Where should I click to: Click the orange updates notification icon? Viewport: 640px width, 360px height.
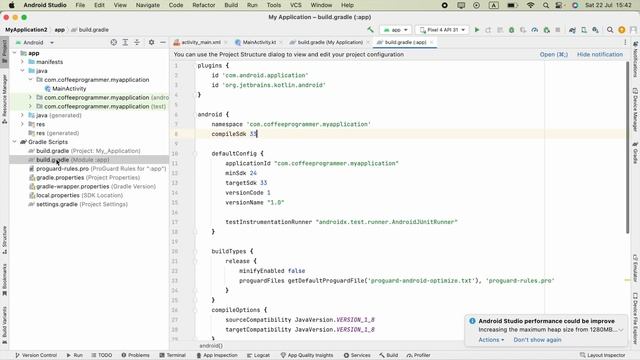pyautogui.click(x=622, y=30)
